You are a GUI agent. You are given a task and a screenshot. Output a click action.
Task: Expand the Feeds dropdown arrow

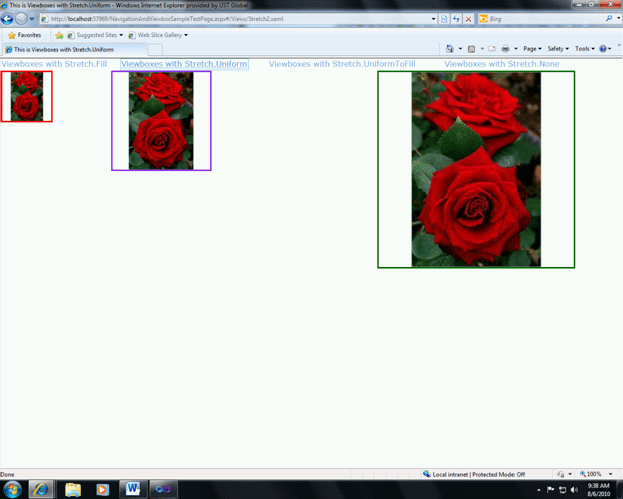click(x=482, y=49)
